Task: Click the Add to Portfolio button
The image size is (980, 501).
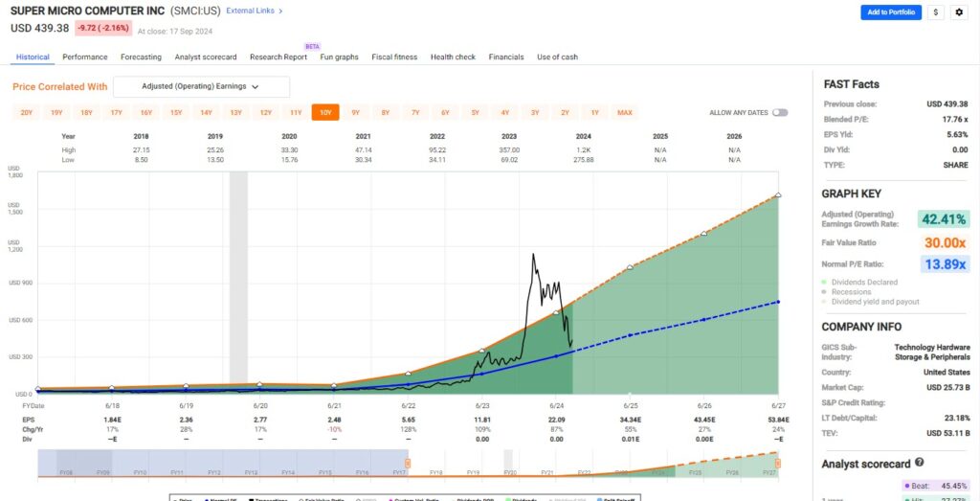Action: (x=891, y=12)
